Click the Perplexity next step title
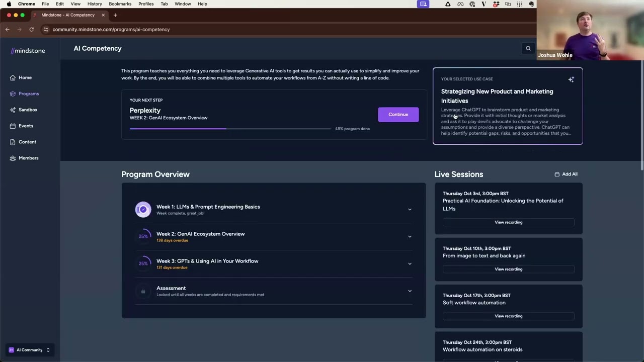Image resolution: width=644 pixels, height=362 pixels. pyautogui.click(x=145, y=111)
